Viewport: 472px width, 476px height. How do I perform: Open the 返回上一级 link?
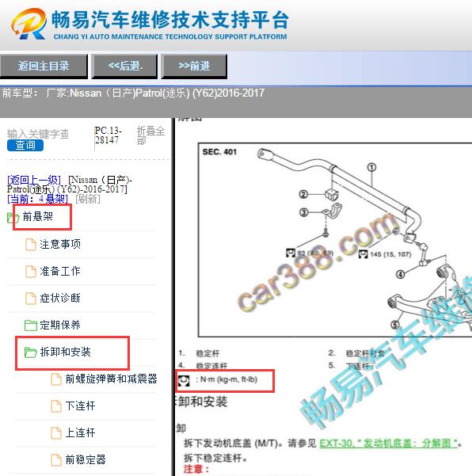point(34,180)
